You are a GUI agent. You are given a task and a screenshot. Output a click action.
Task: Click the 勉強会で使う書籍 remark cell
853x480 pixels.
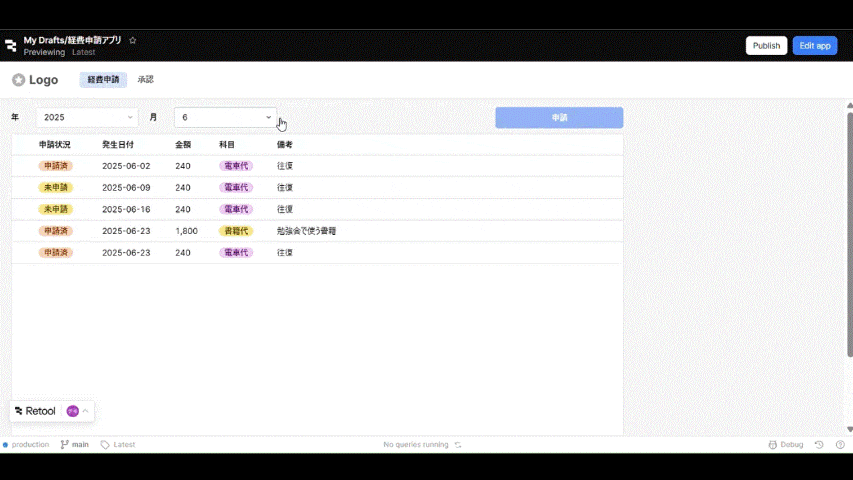[306, 231]
